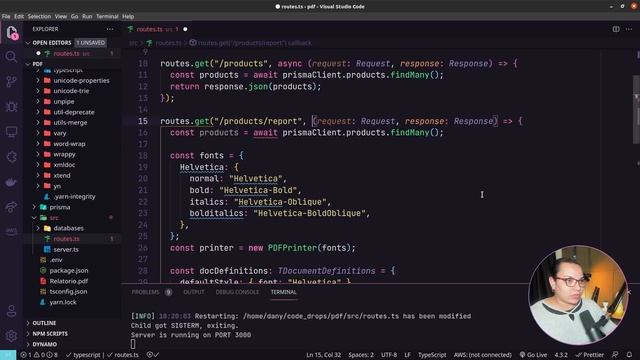Open the Manage gear settings
640x360 pixels.
point(11,336)
